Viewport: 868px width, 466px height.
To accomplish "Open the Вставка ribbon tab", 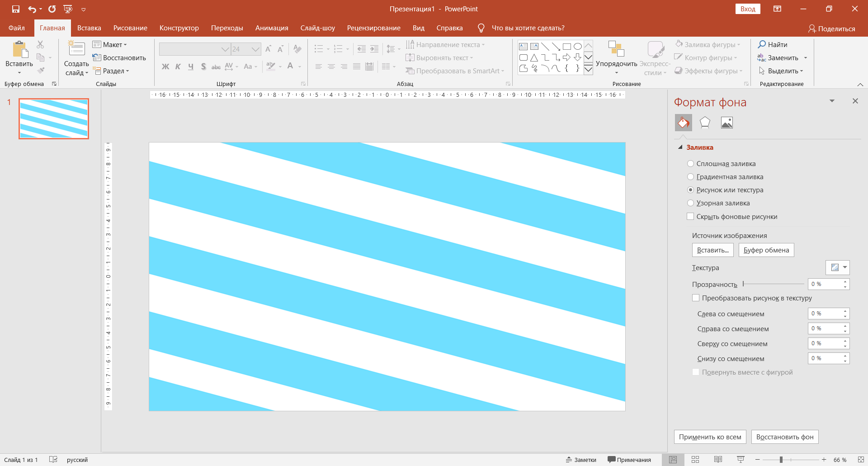I will click(89, 28).
